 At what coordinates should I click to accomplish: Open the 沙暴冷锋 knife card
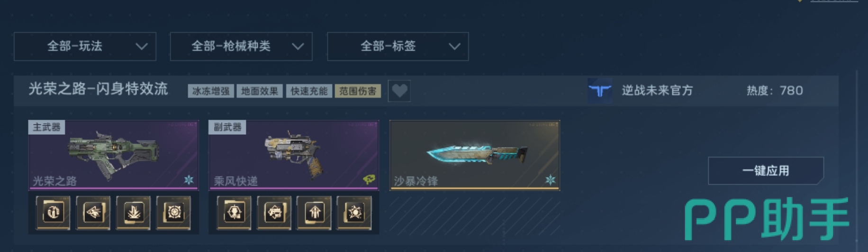[x=475, y=155]
